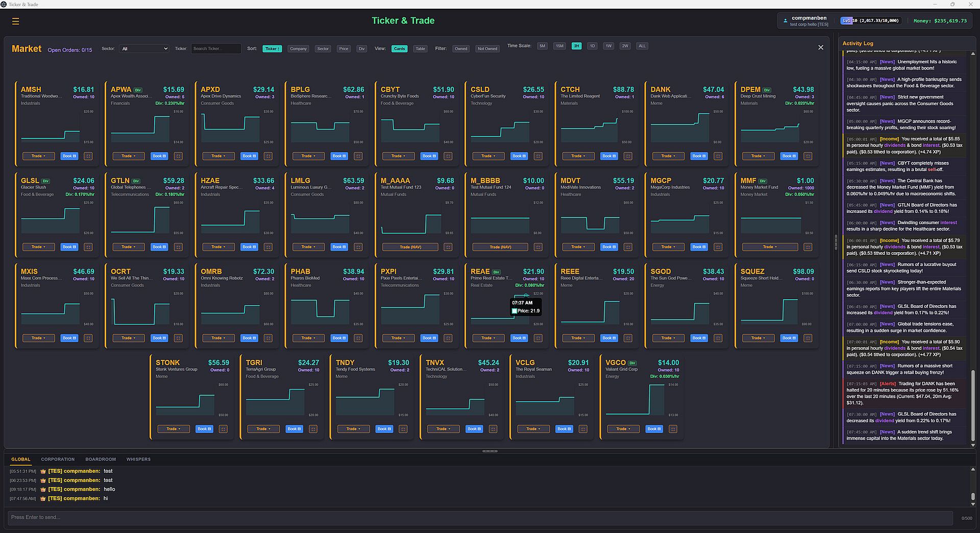Choose the 2W time scale
The height and width of the screenshot is (533, 980).
pyautogui.click(x=625, y=46)
